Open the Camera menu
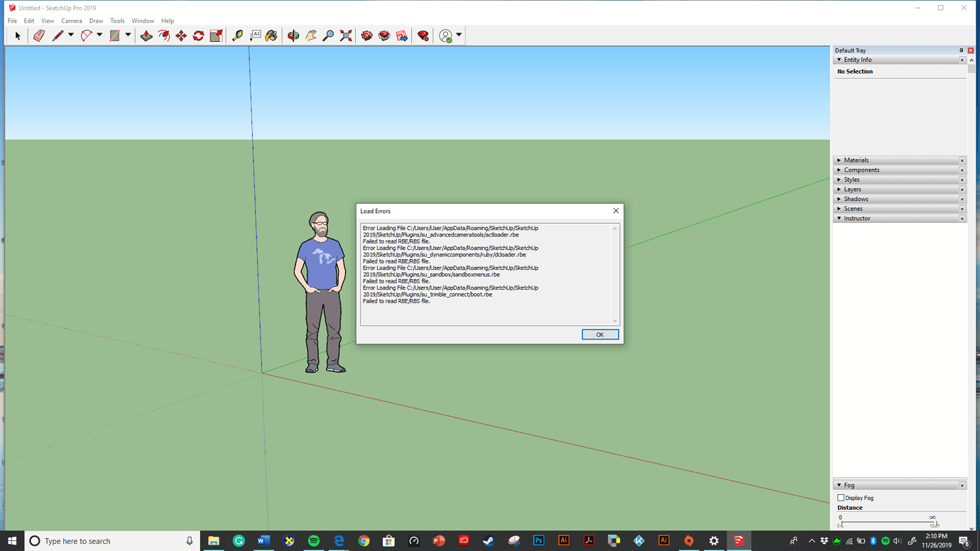The height and width of the screenshot is (551, 980). (71, 21)
